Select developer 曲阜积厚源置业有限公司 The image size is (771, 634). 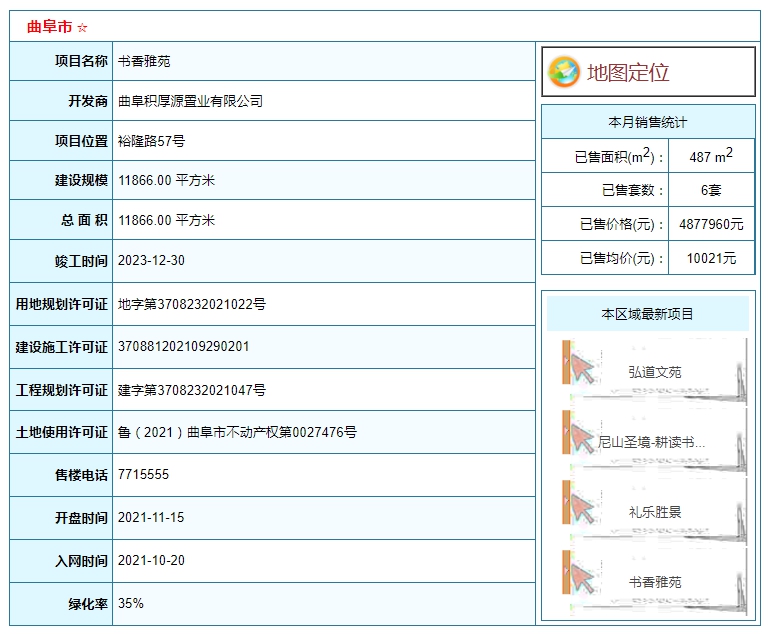(190, 101)
